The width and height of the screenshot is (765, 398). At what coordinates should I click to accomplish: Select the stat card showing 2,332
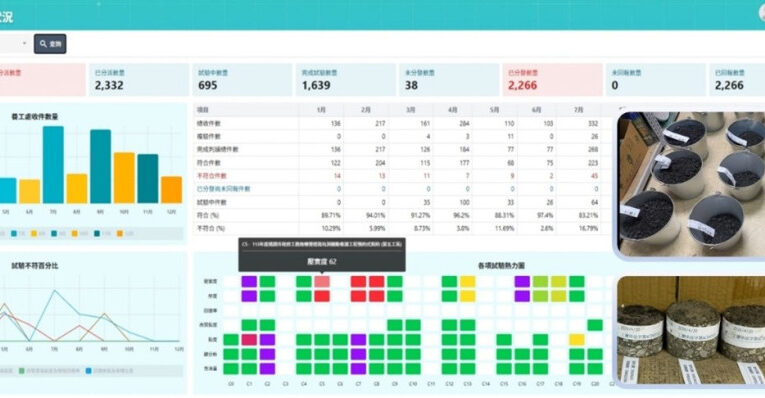139,80
